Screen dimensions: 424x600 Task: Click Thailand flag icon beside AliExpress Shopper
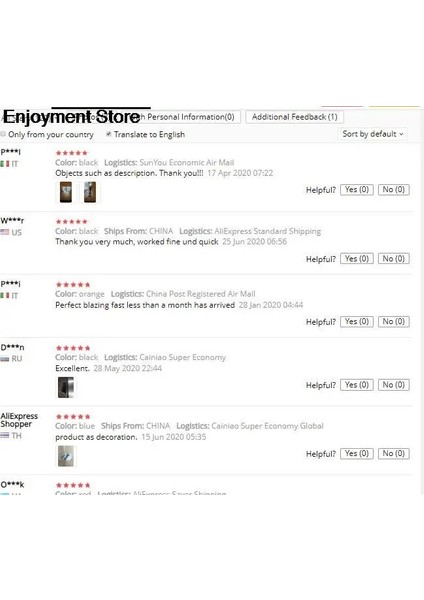click(5, 435)
